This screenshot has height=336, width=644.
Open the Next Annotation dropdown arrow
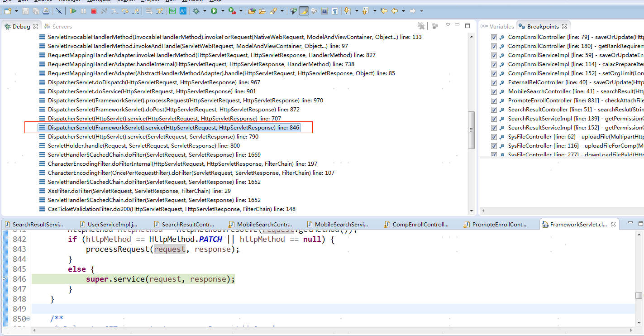coord(357,11)
